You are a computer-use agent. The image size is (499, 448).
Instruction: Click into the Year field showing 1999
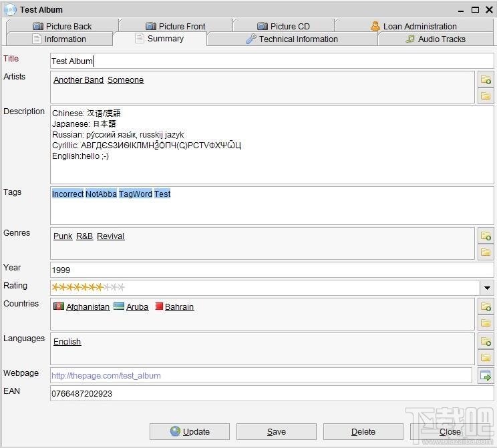point(272,270)
